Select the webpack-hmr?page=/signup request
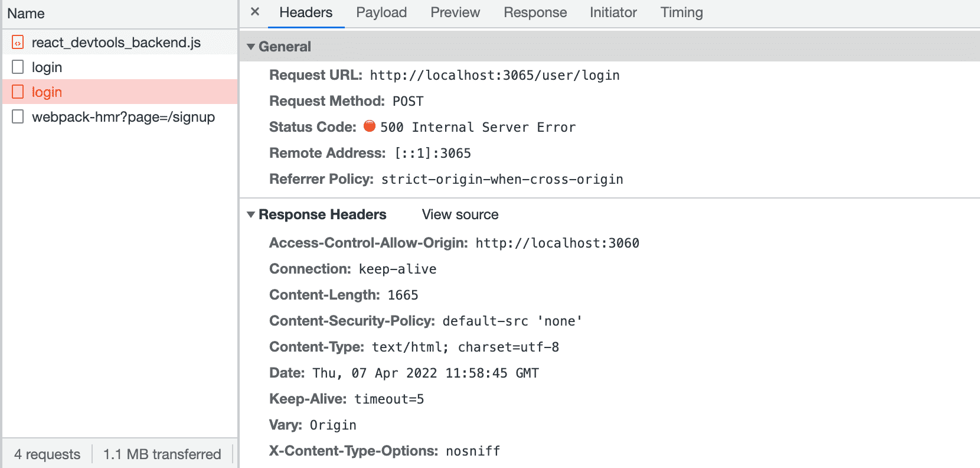980x468 pixels. (123, 117)
